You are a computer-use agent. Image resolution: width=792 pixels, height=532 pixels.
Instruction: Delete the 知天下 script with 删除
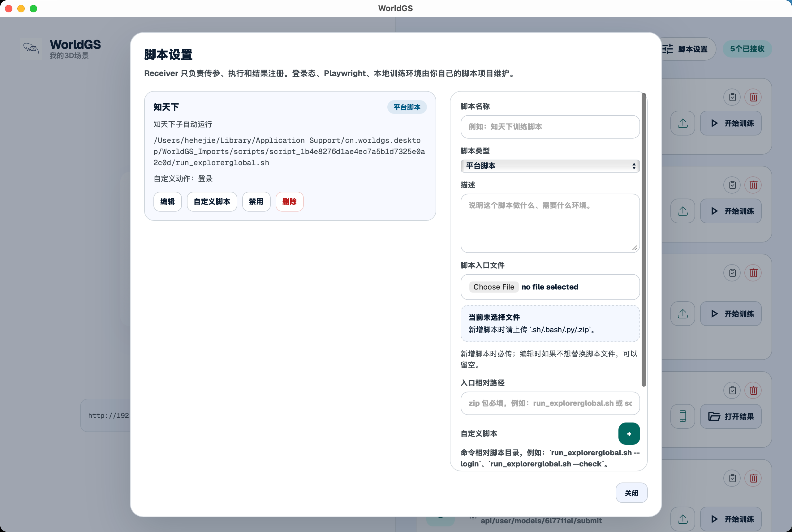[x=290, y=202]
